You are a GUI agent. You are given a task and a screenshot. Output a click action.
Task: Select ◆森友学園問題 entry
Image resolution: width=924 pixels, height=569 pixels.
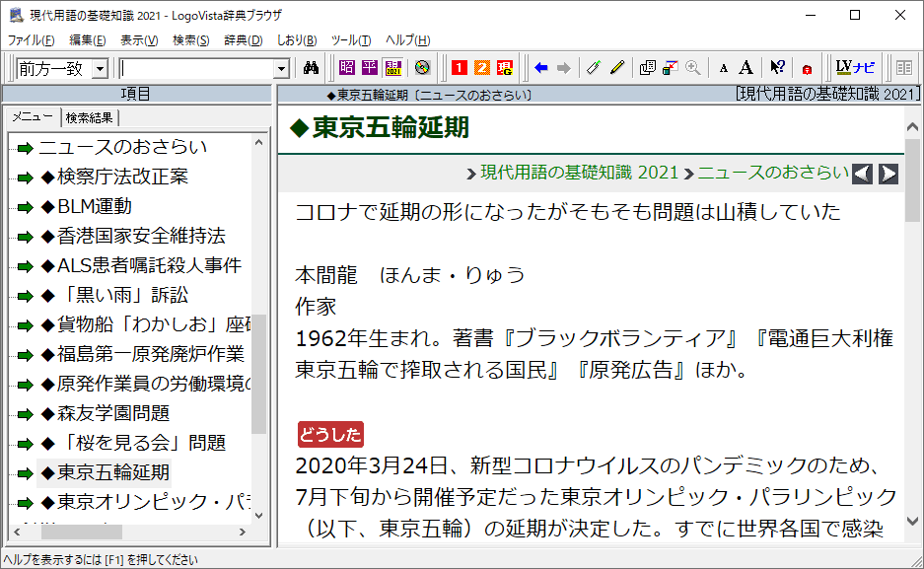tap(105, 413)
